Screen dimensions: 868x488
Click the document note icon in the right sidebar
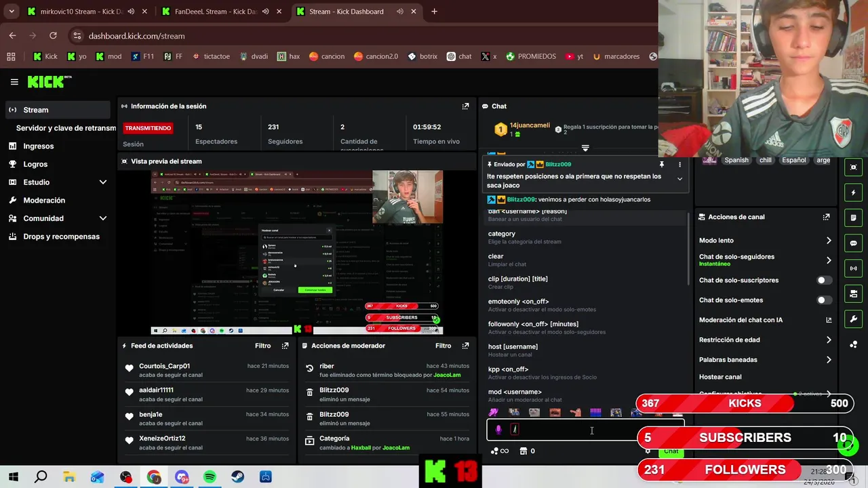[853, 218]
